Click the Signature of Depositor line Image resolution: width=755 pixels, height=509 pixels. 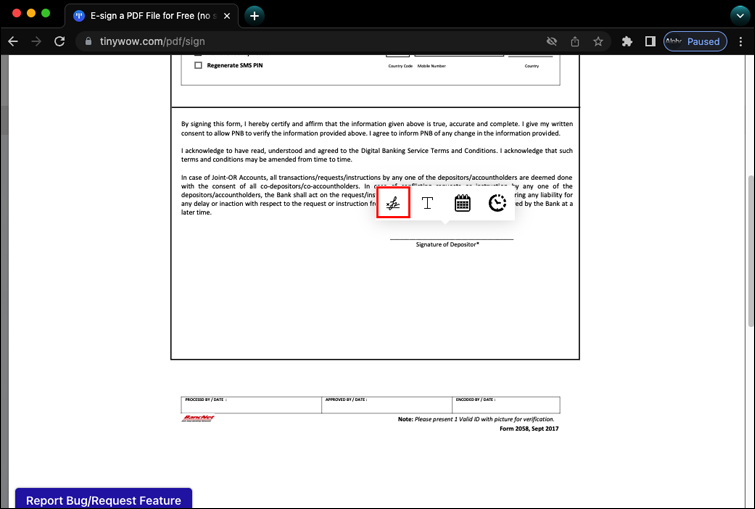pyautogui.click(x=451, y=239)
